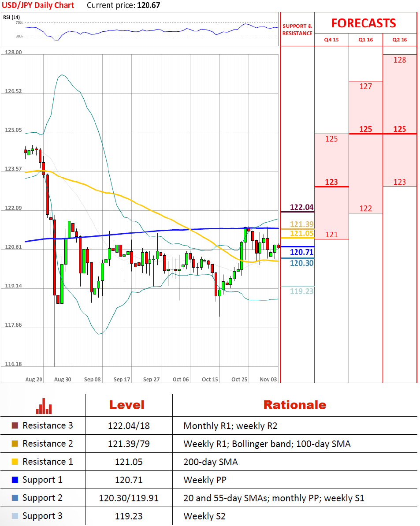This screenshot has width=420, height=526.
Task: Click the 'Support 1' row label
Action: (42, 480)
